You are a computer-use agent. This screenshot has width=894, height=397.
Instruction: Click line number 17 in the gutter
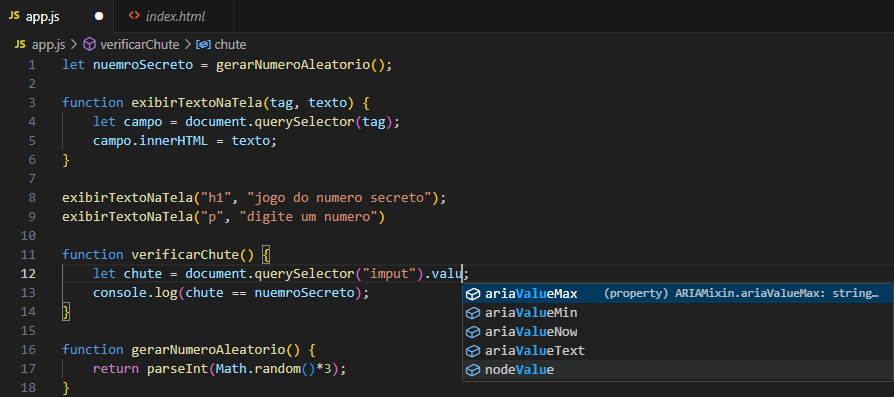(29, 368)
